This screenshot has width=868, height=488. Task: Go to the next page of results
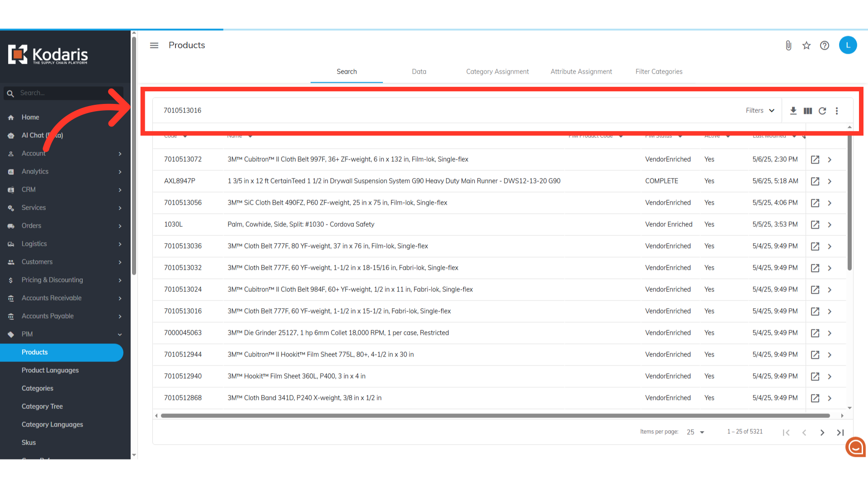pyautogui.click(x=822, y=432)
